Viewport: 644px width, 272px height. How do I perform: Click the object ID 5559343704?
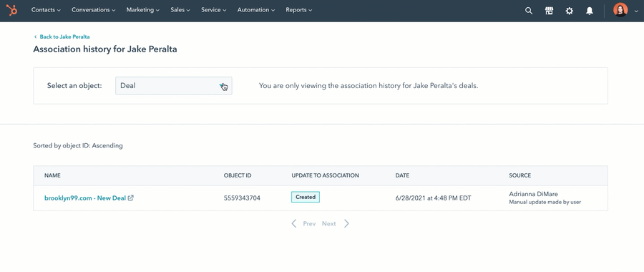tap(242, 198)
